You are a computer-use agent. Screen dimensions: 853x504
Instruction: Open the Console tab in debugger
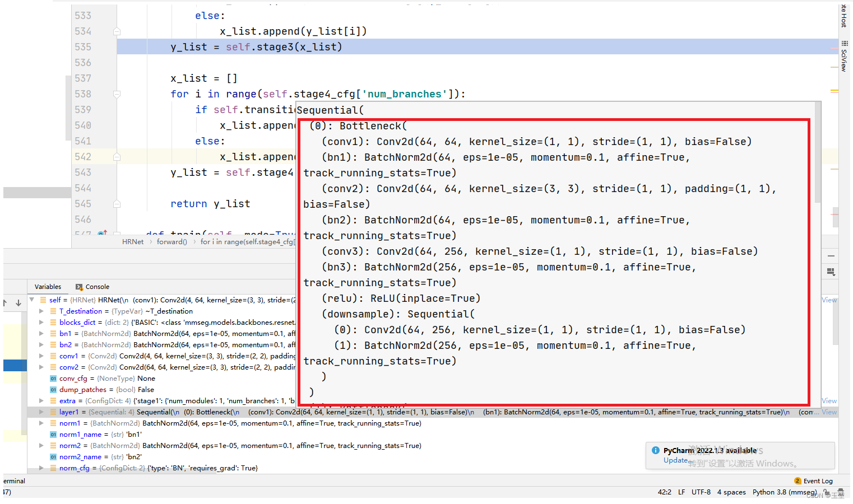(x=92, y=287)
